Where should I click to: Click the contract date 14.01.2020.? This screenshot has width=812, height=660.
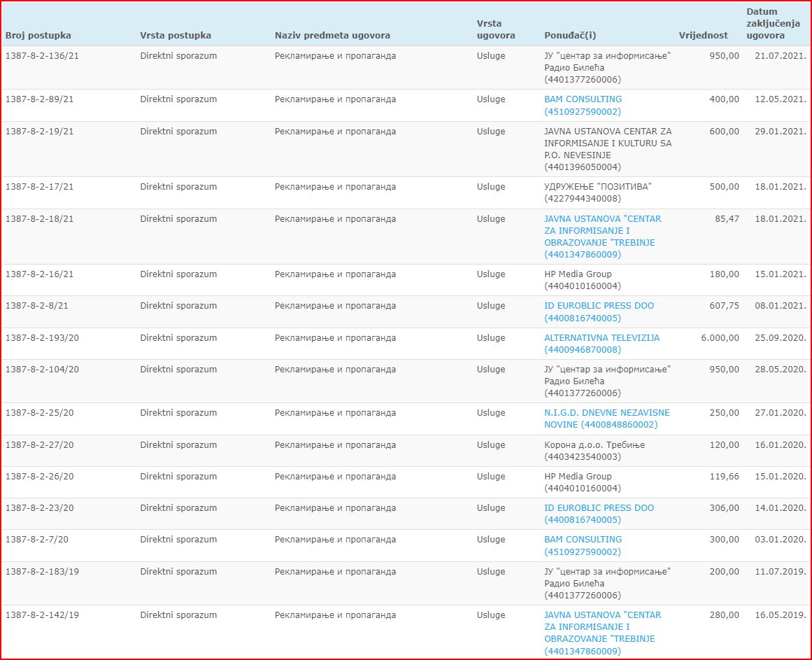[781, 509]
